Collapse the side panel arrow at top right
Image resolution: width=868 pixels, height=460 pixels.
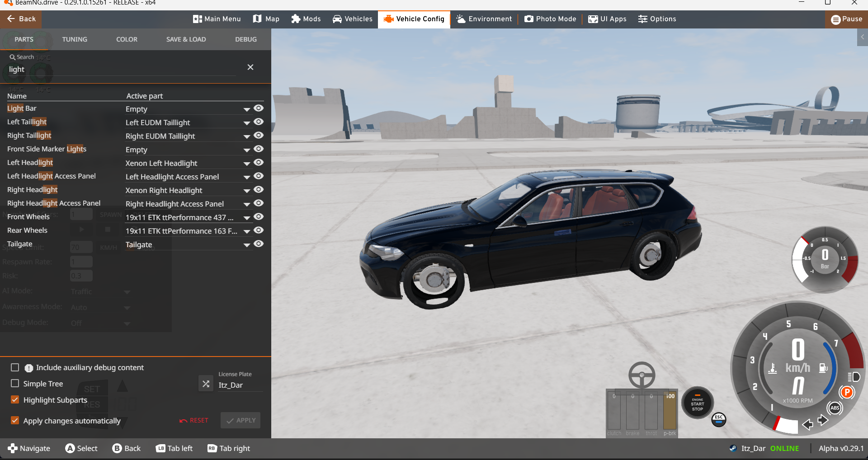point(863,37)
